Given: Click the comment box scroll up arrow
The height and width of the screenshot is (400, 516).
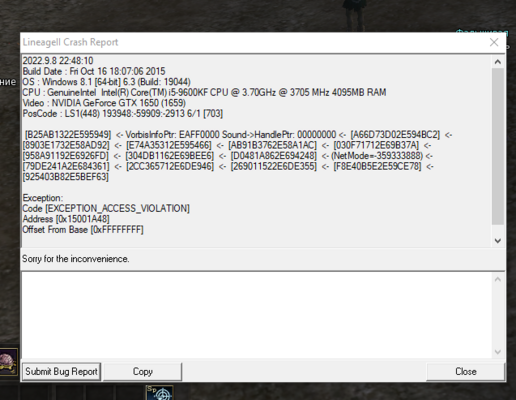Looking at the screenshot, I should (x=498, y=279).
